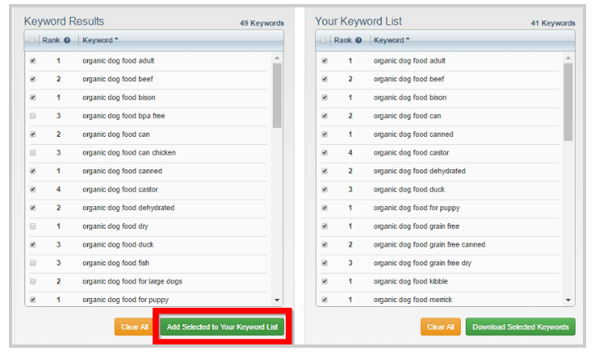
Task: Uncheck 'organic dog food merrick' in Your Keyword List
Action: click(325, 300)
